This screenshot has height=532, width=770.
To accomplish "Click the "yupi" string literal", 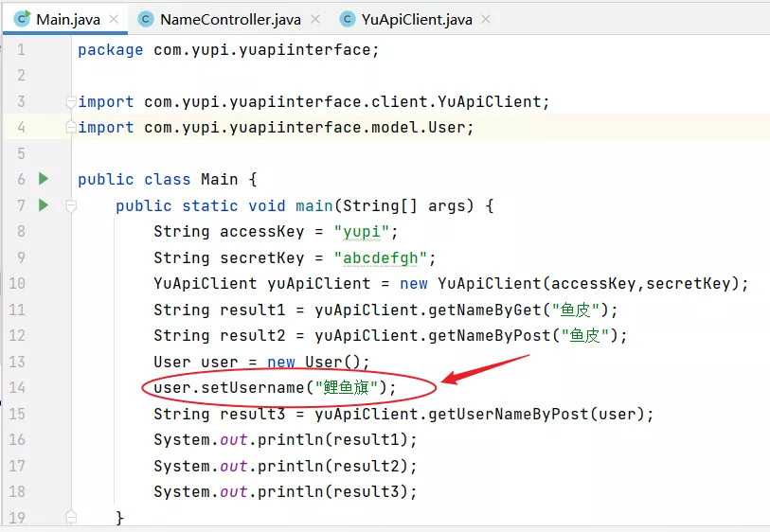I will [x=362, y=232].
